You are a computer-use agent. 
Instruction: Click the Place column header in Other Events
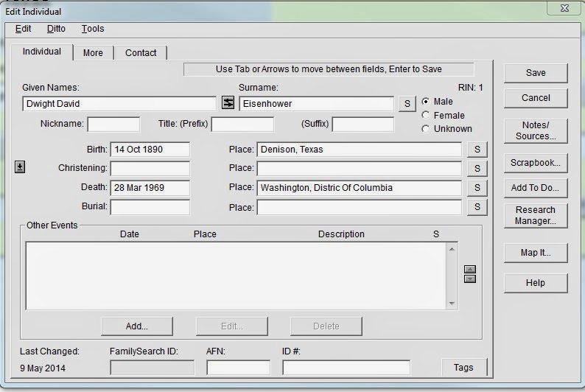click(205, 234)
